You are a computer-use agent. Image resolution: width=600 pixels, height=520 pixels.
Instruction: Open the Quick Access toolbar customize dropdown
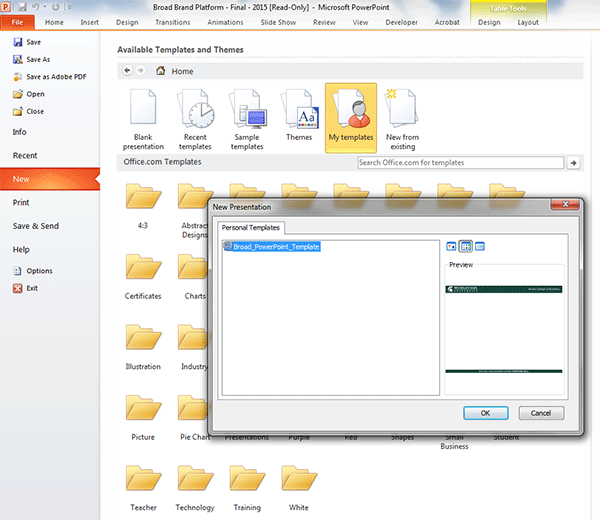click(69, 7)
